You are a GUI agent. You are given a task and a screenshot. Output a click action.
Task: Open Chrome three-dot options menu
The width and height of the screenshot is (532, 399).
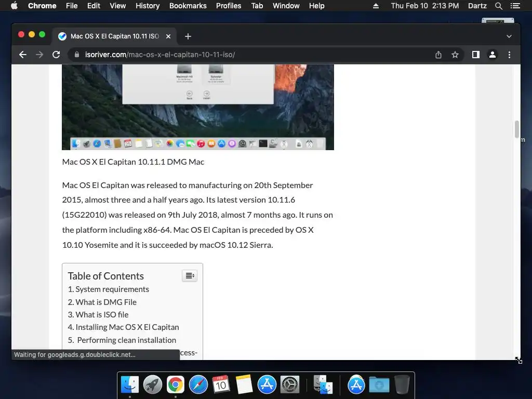point(509,55)
